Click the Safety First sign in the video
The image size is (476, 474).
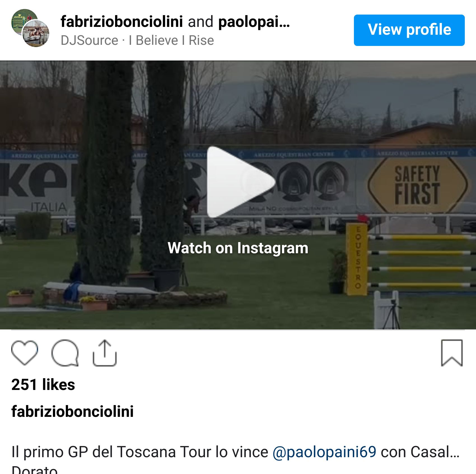point(417,185)
